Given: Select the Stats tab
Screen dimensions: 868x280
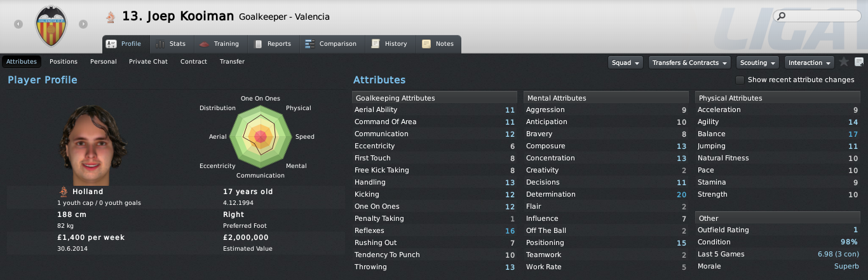Looking at the screenshot, I should (x=171, y=44).
